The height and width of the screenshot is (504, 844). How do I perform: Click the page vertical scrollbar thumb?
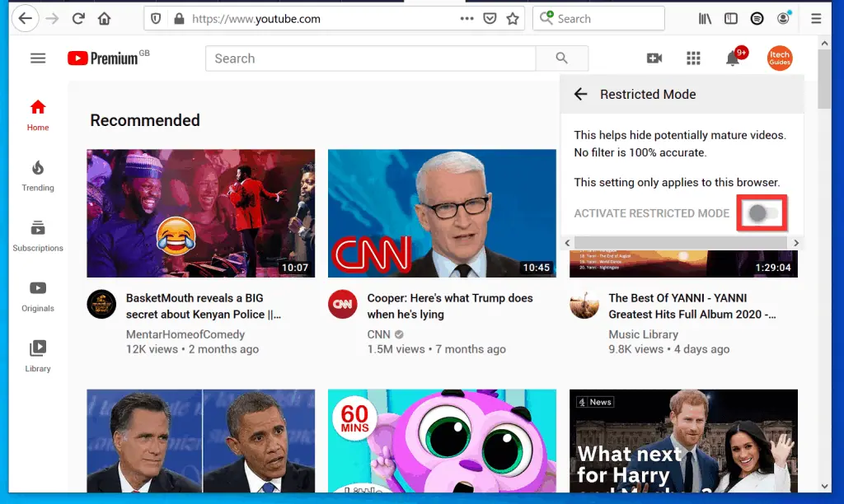pyautogui.click(x=824, y=79)
